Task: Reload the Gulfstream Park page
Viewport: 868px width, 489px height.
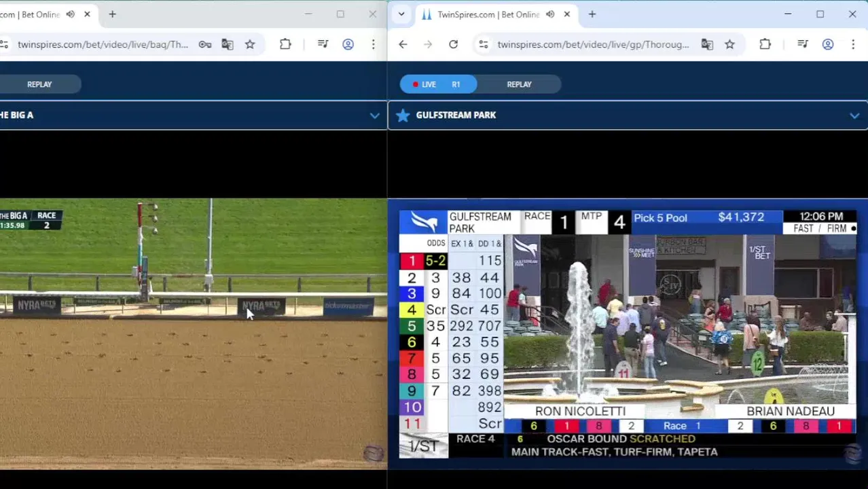Action: click(453, 45)
